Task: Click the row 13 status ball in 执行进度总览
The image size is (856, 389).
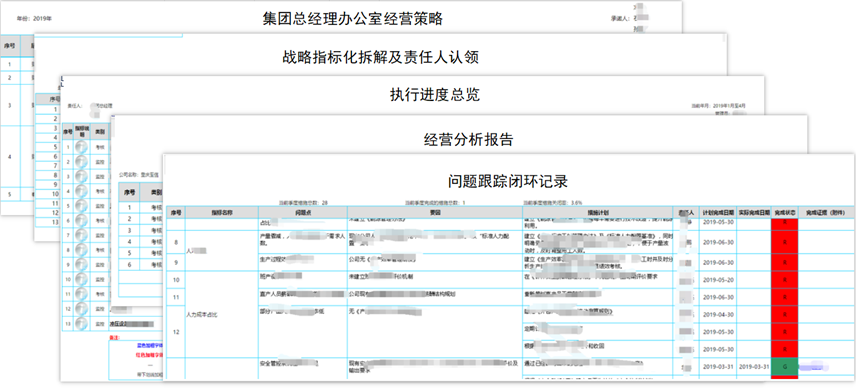Action: 81,324
